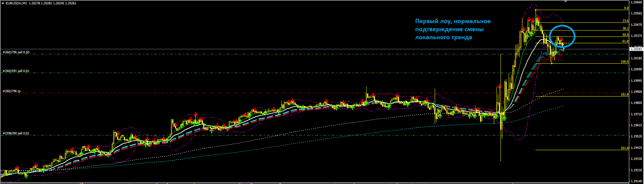Viewport: 644px width, 184px height.
Task: Click the 1.19520 price scale value
Action: click(x=637, y=137)
